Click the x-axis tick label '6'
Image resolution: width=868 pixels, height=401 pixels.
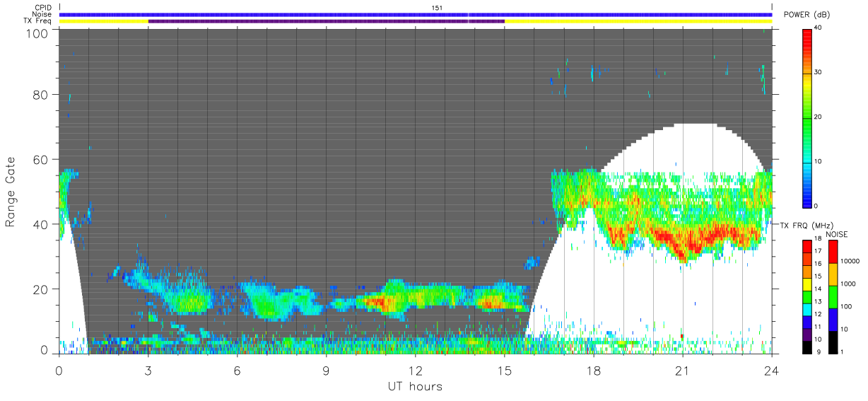pyautogui.click(x=237, y=371)
